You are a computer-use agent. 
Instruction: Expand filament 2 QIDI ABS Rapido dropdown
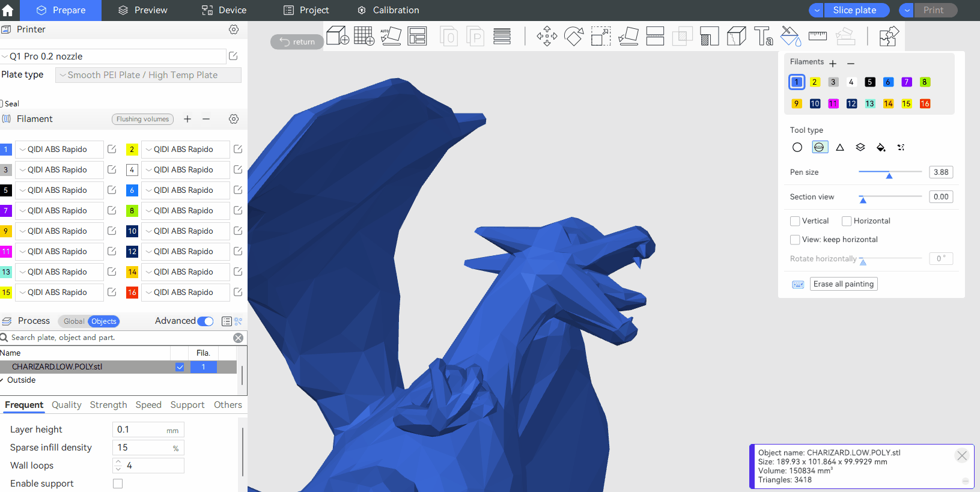185,150
